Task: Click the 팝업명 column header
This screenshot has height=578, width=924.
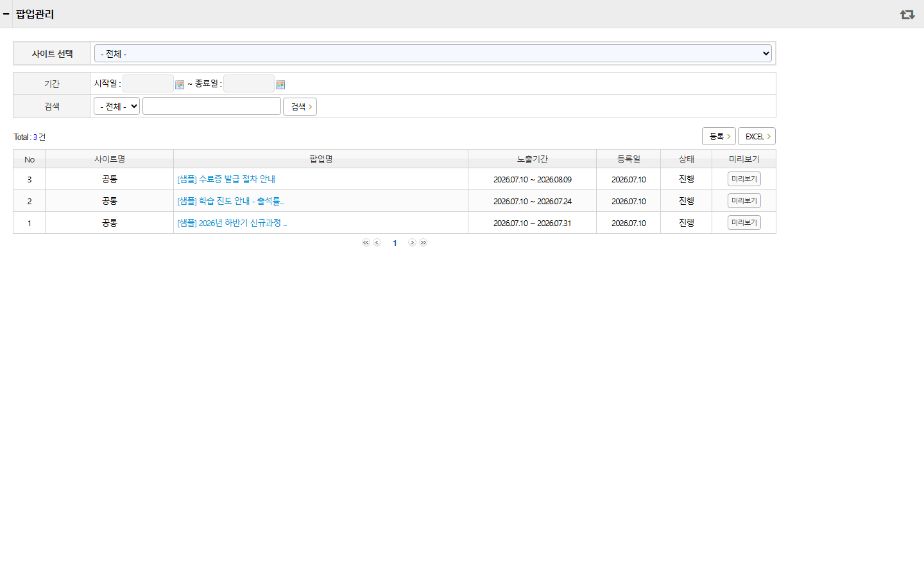Action: [321, 159]
